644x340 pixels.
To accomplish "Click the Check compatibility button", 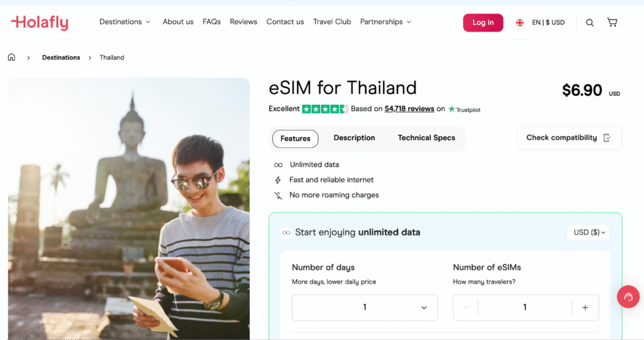I will click(569, 138).
